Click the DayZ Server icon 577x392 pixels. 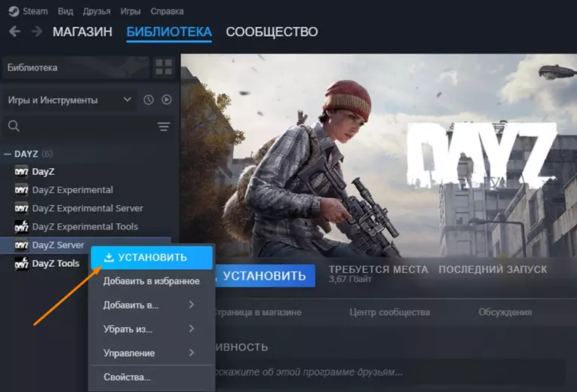21,245
